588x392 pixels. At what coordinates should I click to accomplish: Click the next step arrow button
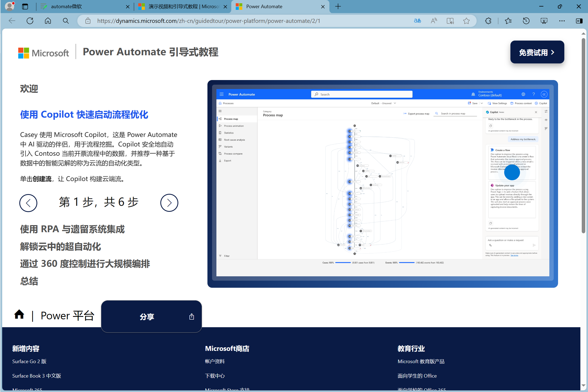click(170, 202)
